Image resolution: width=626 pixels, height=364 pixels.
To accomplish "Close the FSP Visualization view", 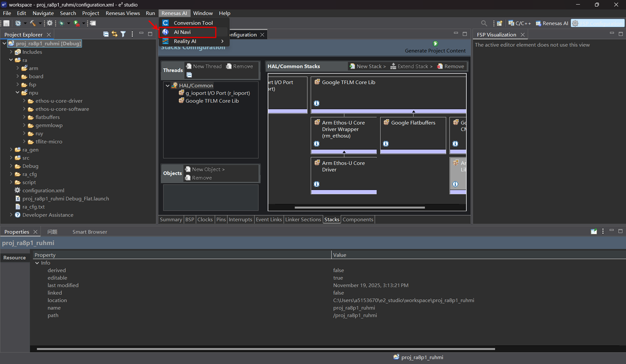I will [x=523, y=35].
